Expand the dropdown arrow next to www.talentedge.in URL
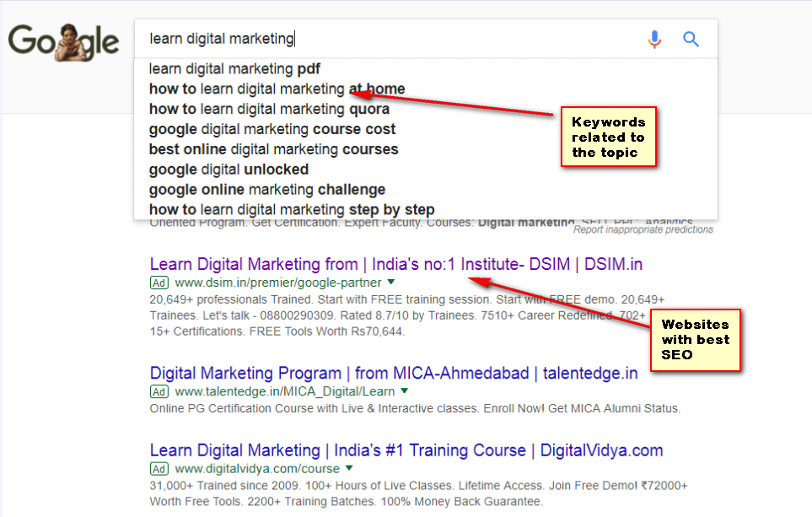 pos(405,391)
